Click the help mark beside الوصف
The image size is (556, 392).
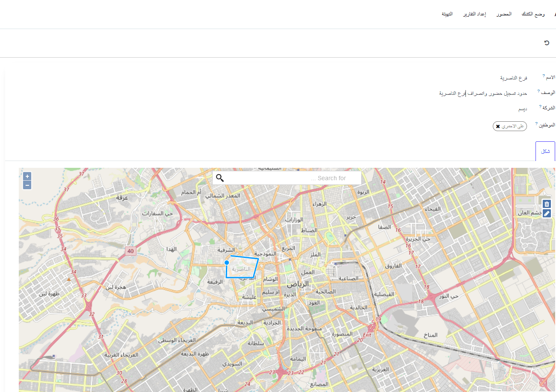coord(538,91)
